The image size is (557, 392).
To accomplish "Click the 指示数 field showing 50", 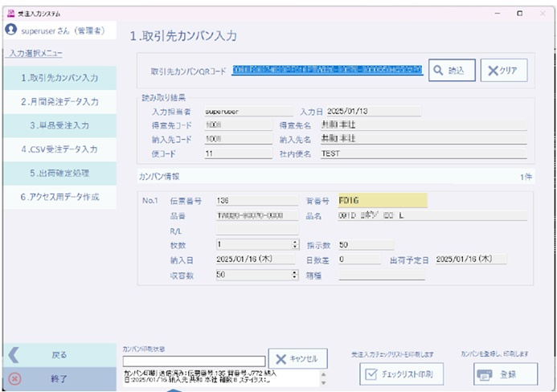I will click(x=367, y=245).
